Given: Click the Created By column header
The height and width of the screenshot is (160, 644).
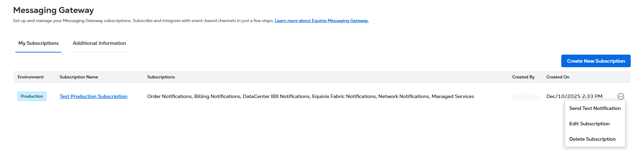Looking at the screenshot, I should [x=523, y=77].
